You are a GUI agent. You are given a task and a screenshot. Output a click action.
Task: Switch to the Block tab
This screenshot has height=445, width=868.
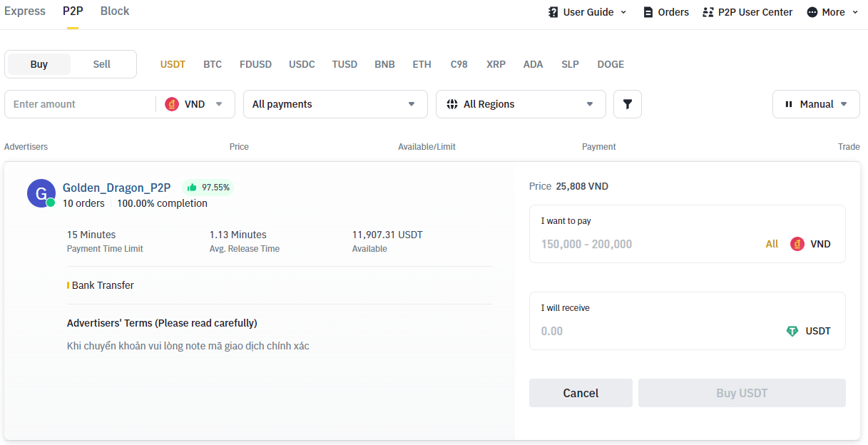coord(115,11)
